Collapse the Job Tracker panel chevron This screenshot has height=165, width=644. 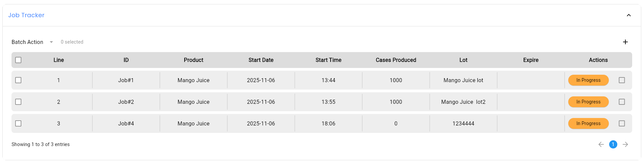click(628, 15)
